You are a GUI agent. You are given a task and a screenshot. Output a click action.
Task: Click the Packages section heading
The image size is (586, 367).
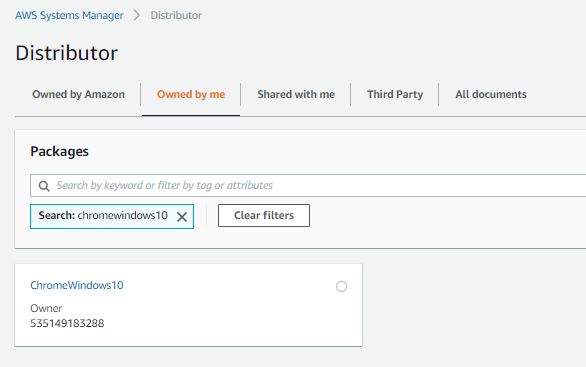[x=59, y=151]
